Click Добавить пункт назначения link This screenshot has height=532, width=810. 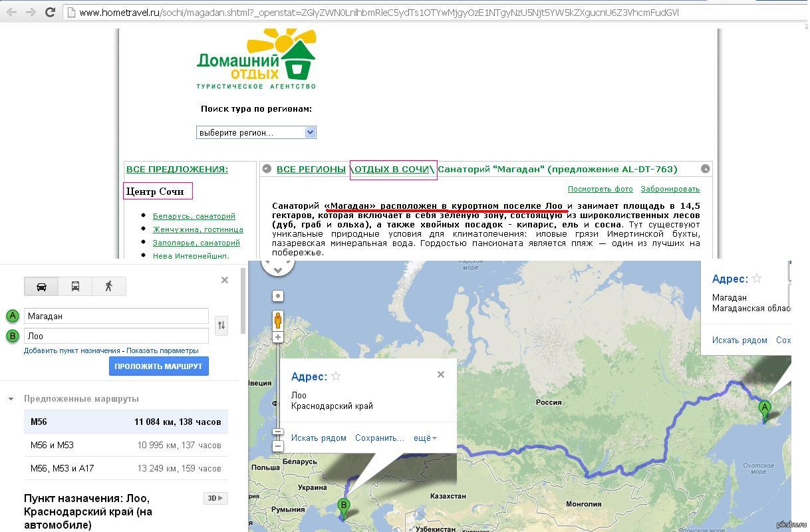coord(72,350)
